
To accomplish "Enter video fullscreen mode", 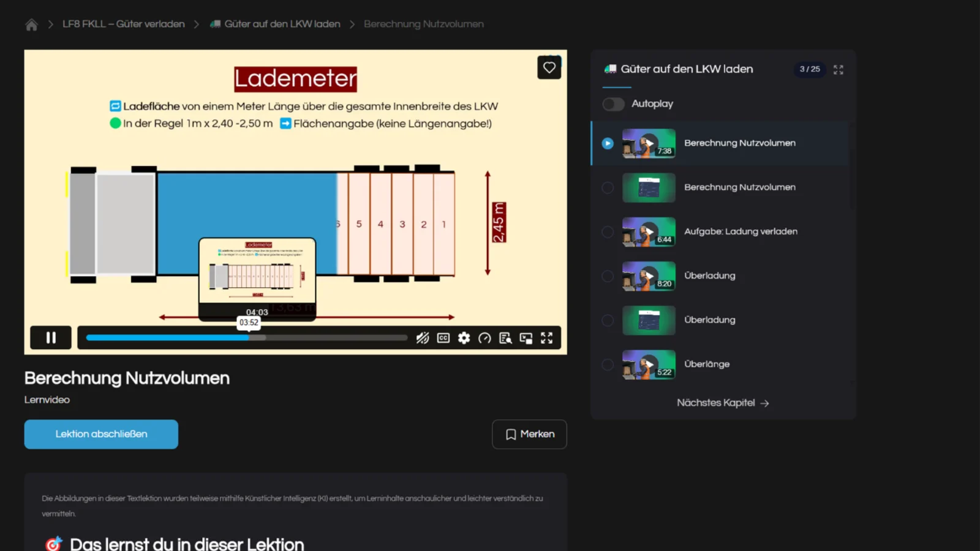I will pos(547,338).
